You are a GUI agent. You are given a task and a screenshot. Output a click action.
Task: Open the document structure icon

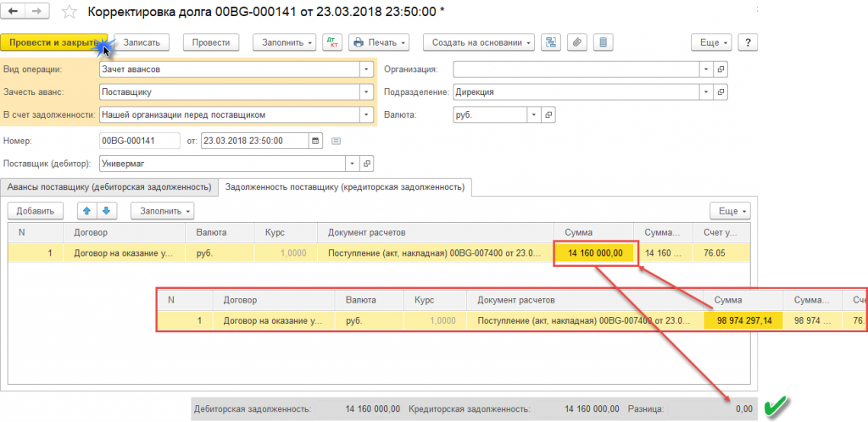(550, 42)
